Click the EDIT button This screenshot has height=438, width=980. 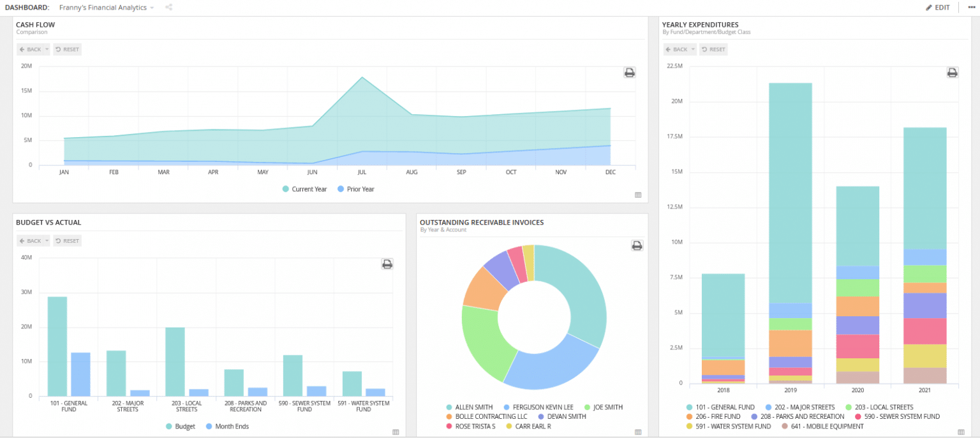938,7
